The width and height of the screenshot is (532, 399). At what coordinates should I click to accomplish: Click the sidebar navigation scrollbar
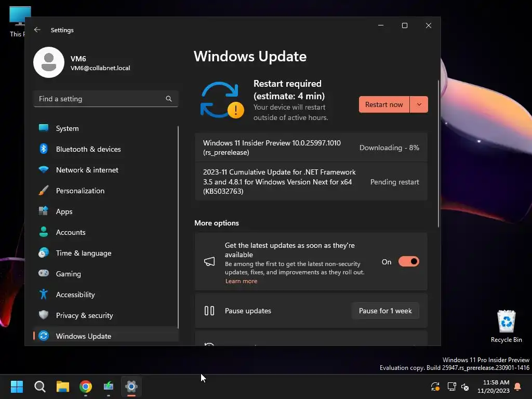tap(178, 227)
